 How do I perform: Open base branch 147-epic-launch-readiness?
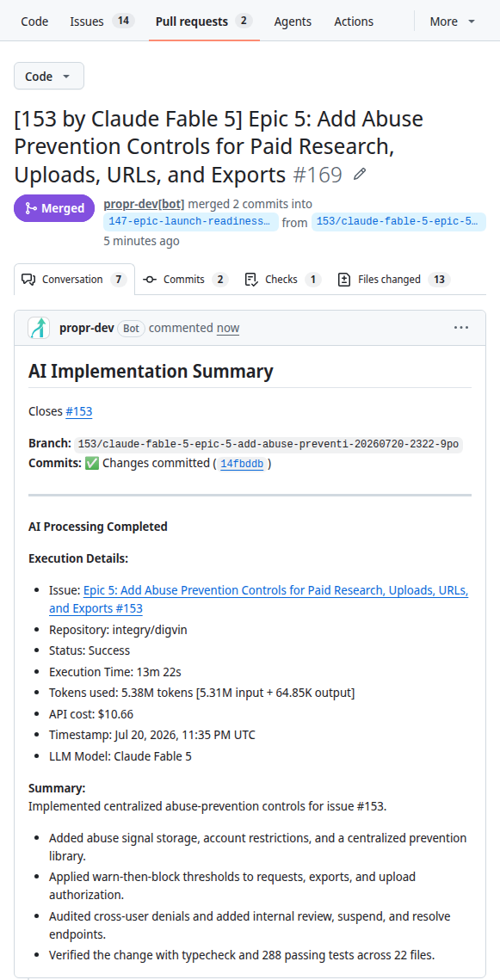(191, 222)
